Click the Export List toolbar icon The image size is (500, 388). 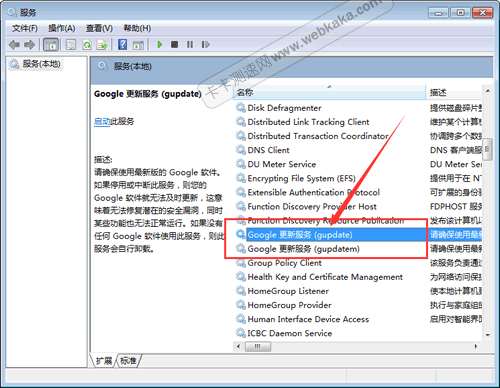[x=102, y=44]
